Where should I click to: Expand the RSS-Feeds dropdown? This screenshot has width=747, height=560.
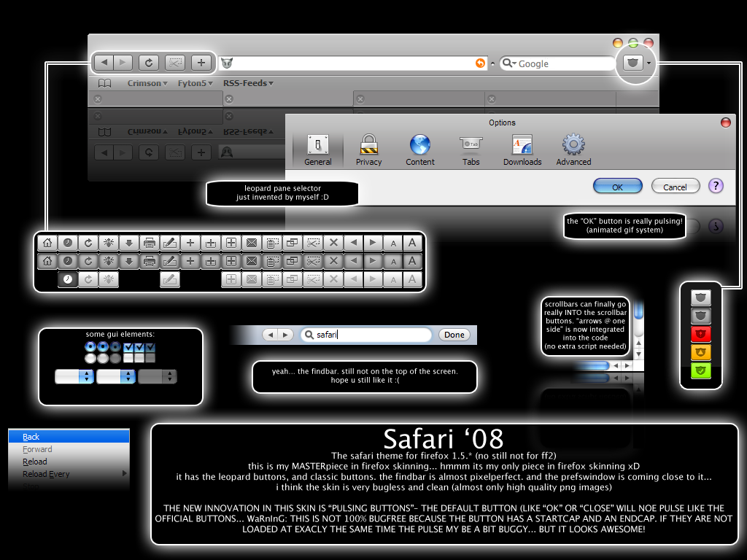247,82
